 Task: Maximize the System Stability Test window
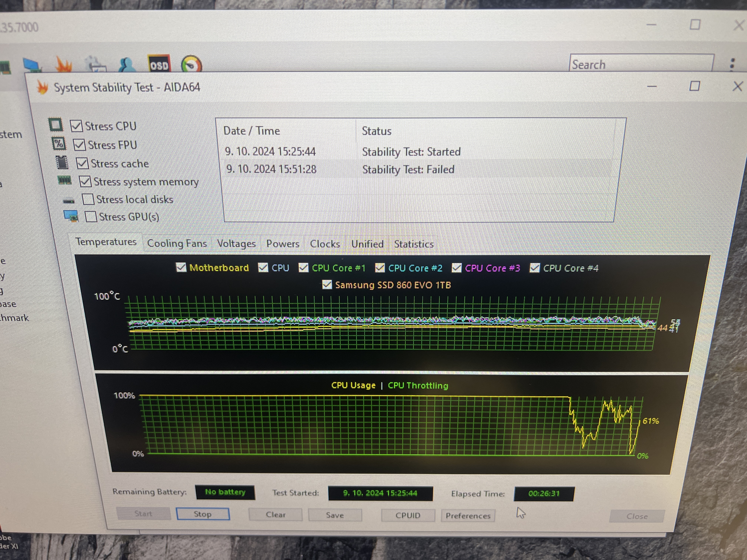point(694,86)
